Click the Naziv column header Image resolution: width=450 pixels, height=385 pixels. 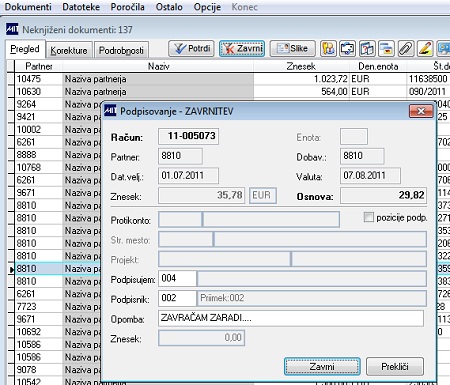pyautogui.click(x=158, y=66)
